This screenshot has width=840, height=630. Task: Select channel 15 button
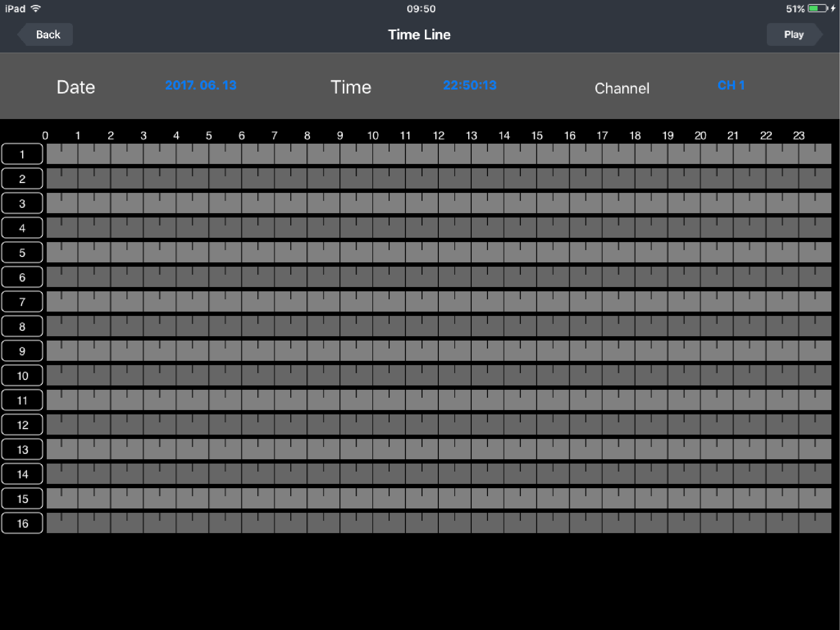coord(22,499)
